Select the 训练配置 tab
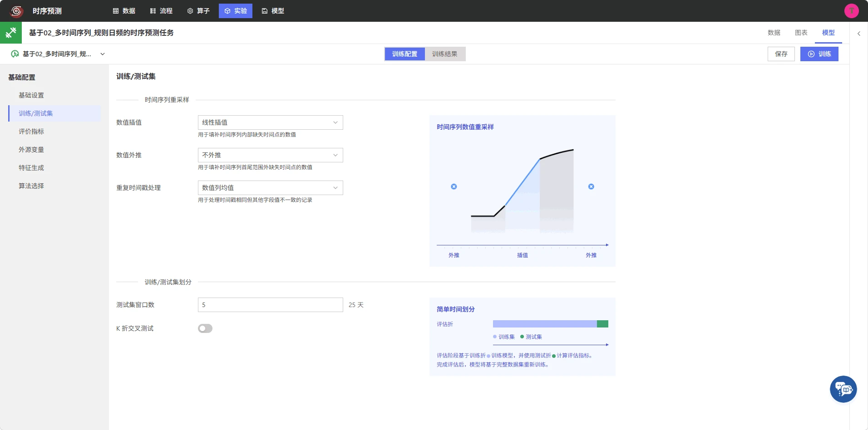This screenshot has width=868, height=430. [404, 54]
